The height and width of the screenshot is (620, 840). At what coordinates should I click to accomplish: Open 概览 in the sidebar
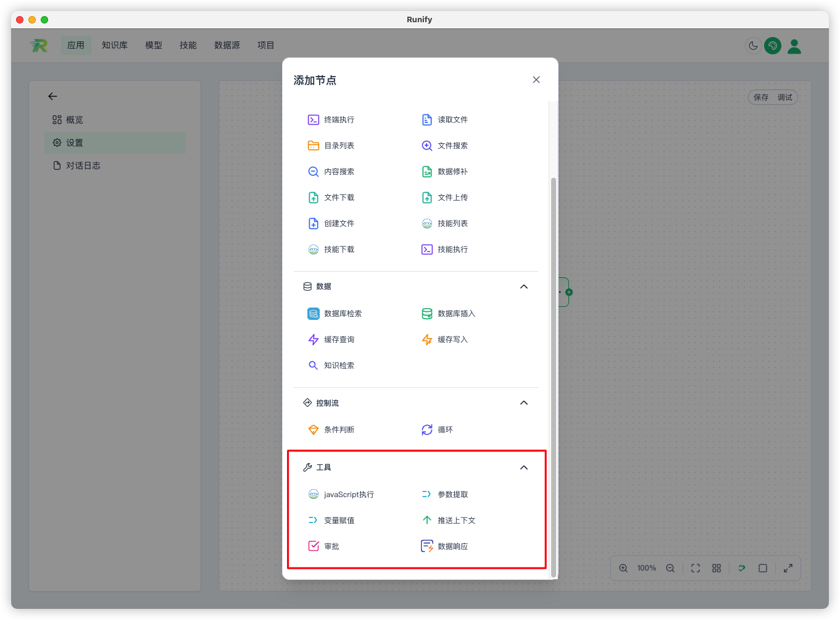115,120
